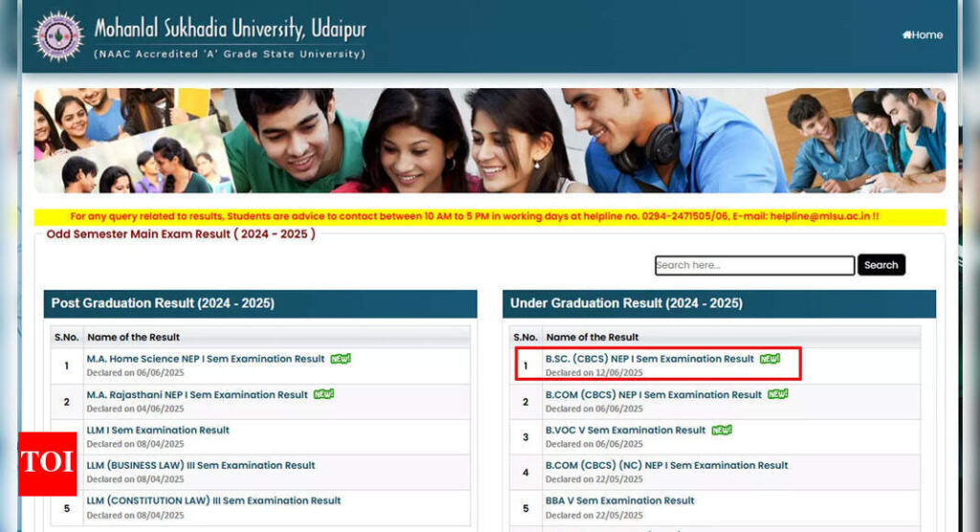
Task: Click 'Declared on 04/06/2025' text
Action: [x=135, y=409]
